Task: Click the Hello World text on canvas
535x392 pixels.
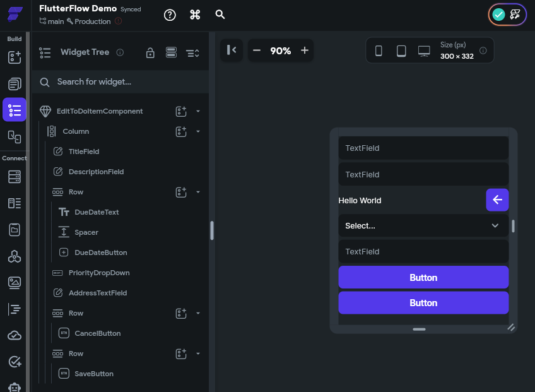Action: coord(360,201)
